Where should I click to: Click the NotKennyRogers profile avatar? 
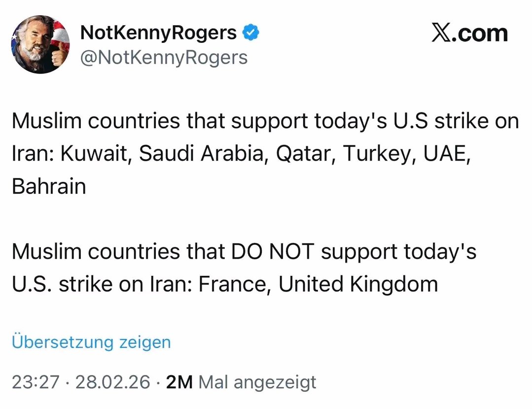click(40, 44)
